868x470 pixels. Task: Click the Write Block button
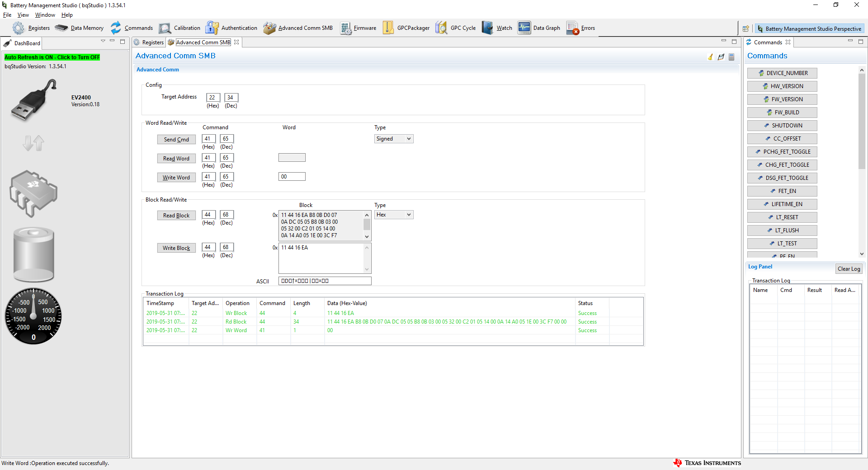pyautogui.click(x=176, y=248)
